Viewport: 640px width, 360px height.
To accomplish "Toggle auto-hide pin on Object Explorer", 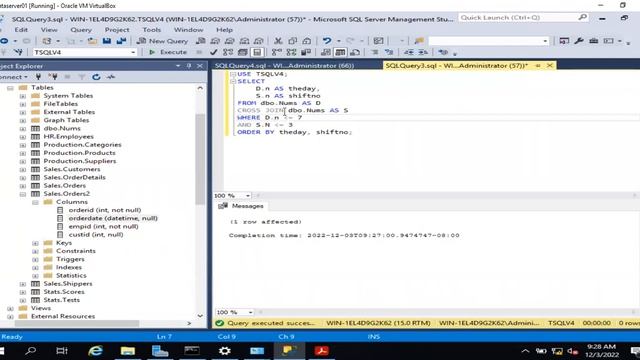I will point(189,66).
